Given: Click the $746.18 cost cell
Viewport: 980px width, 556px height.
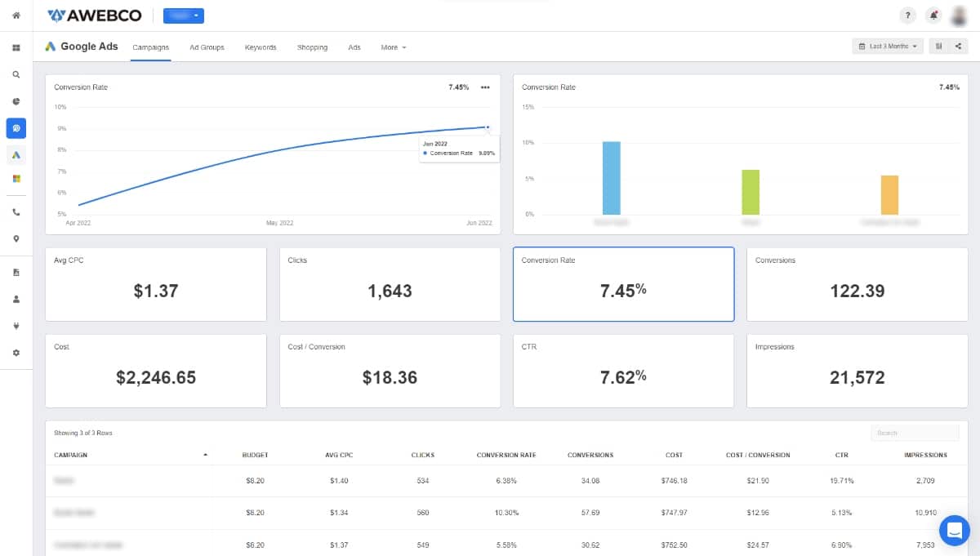Looking at the screenshot, I should click(674, 481).
